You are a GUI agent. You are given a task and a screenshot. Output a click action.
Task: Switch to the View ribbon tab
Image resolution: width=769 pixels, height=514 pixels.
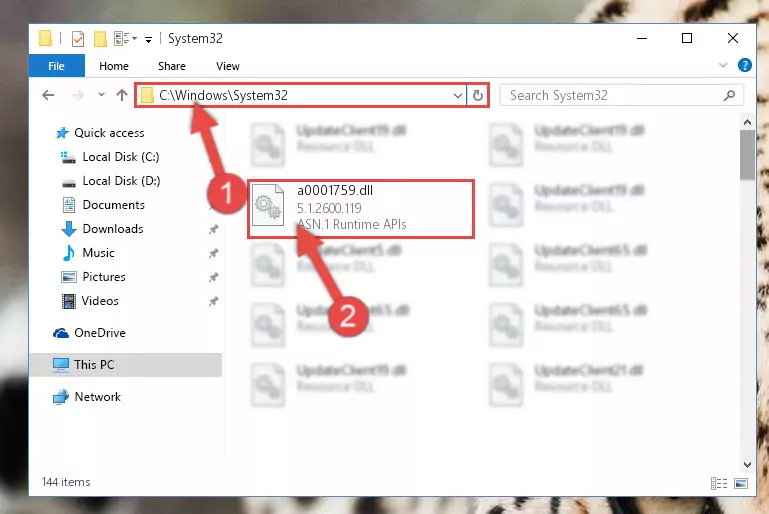(228, 66)
